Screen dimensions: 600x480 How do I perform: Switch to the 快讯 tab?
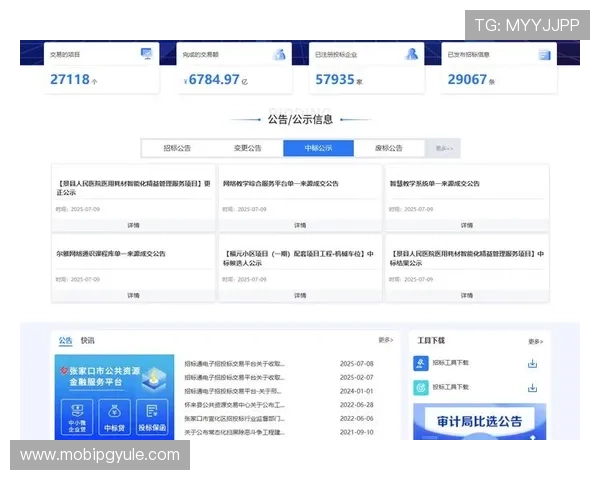87,340
